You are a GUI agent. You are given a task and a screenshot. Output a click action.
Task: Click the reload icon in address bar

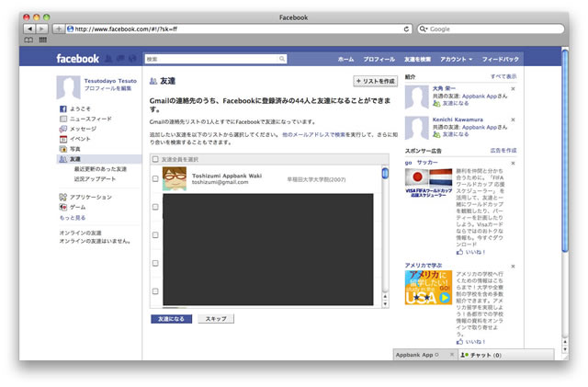(x=406, y=28)
